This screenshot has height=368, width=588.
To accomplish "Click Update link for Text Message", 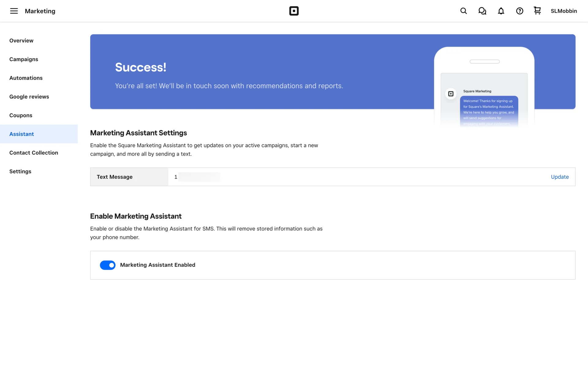I will click(560, 177).
